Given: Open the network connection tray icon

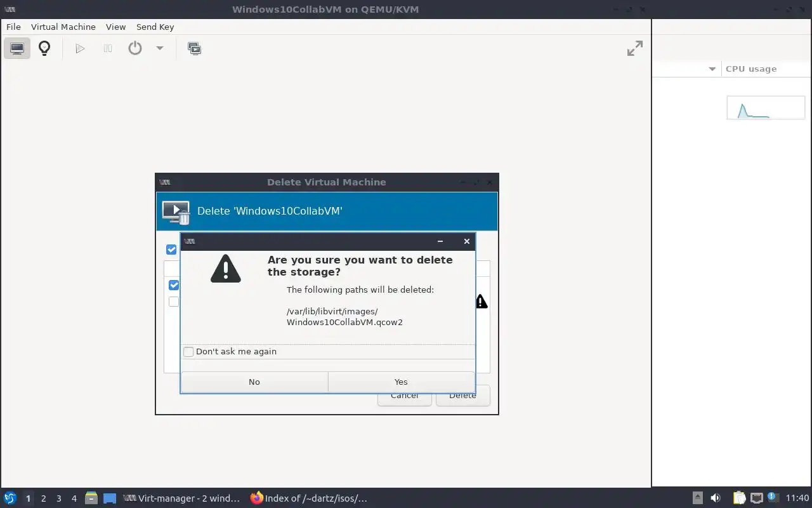Looking at the screenshot, I should click(756, 498).
